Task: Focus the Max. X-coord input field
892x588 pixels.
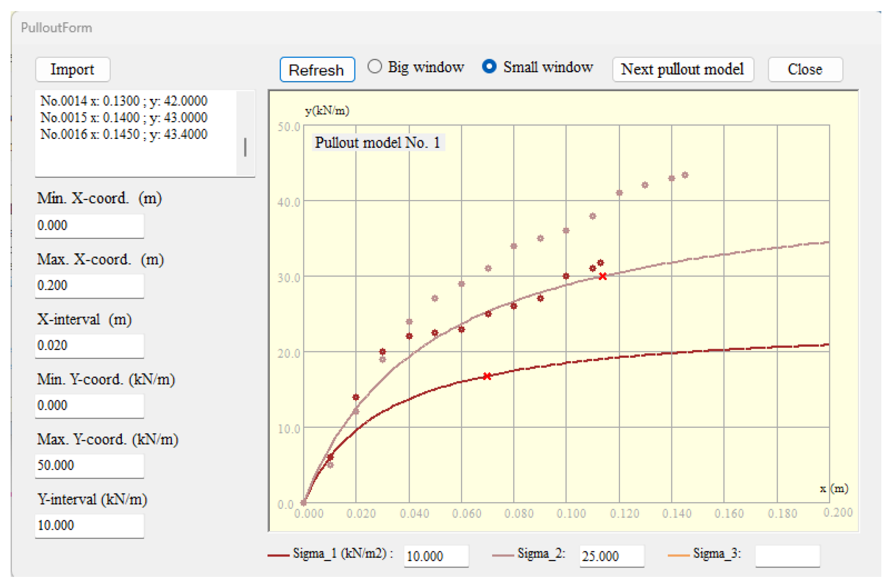Action: (x=89, y=286)
